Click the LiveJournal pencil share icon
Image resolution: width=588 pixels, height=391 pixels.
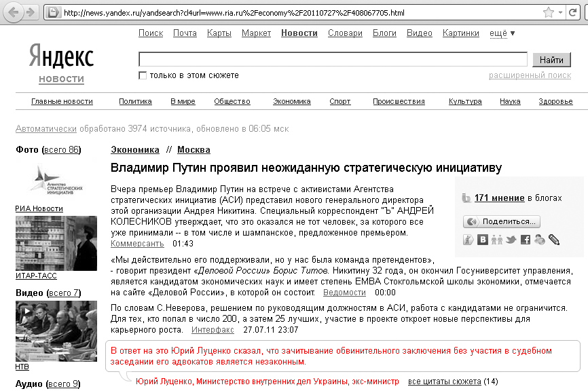tap(554, 240)
